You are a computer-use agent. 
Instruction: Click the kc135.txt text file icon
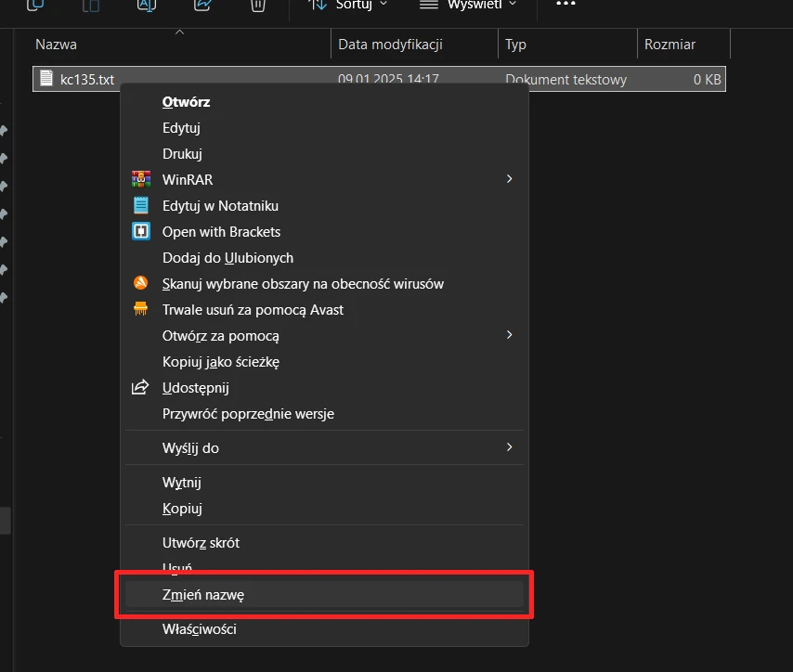[x=46, y=78]
